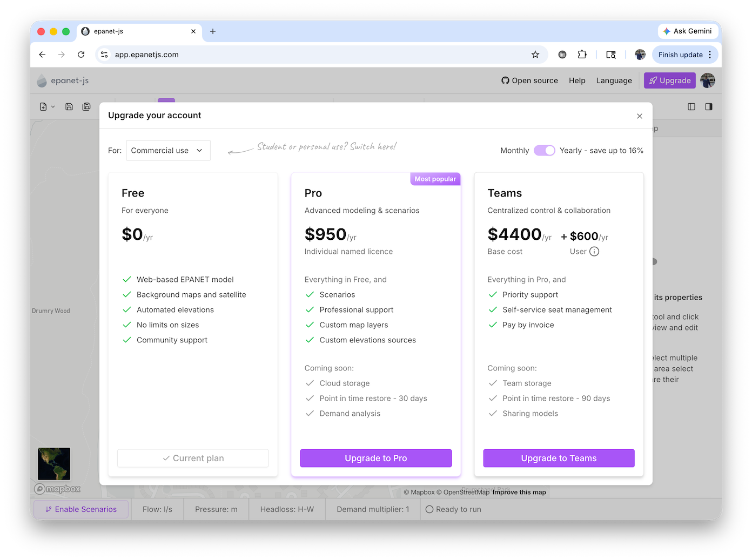
Task: Open the Commercial use dropdown
Action: click(x=168, y=151)
